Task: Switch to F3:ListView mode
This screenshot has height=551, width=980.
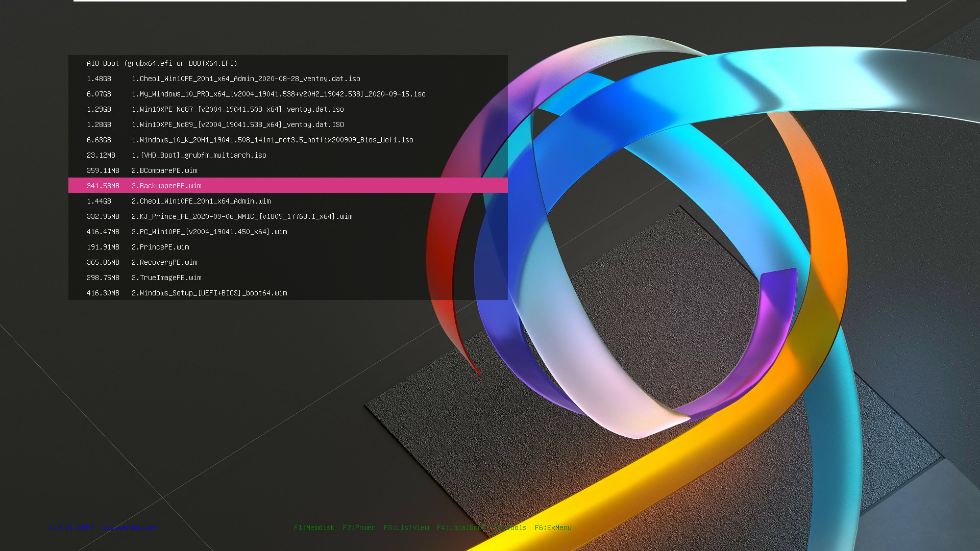Action: pyautogui.click(x=406, y=528)
